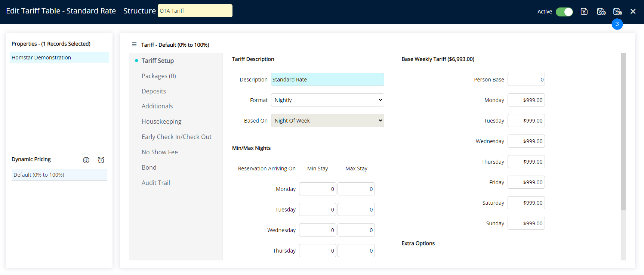
Task: Click the save-with-X icon in header
Action: point(617,12)
